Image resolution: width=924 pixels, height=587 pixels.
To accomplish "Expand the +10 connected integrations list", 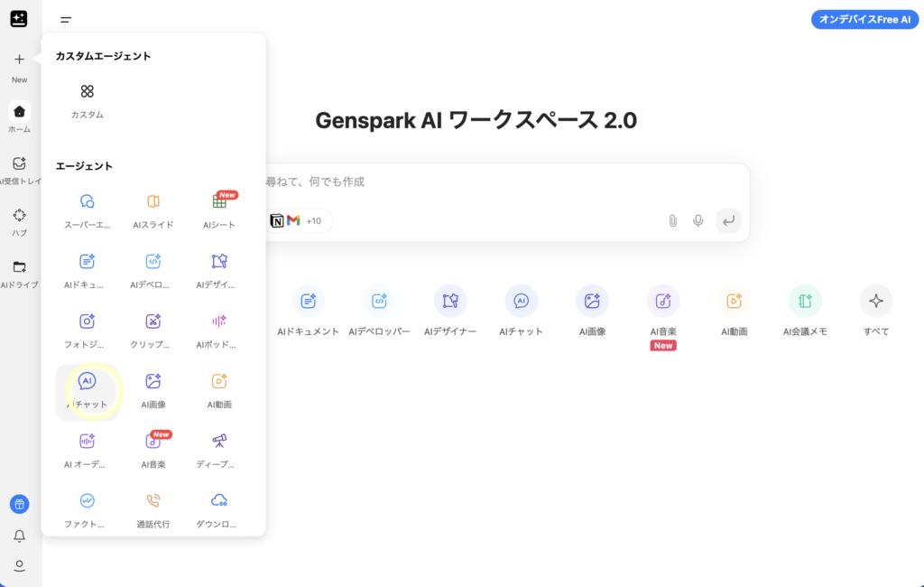I will [x=313, y=220].
